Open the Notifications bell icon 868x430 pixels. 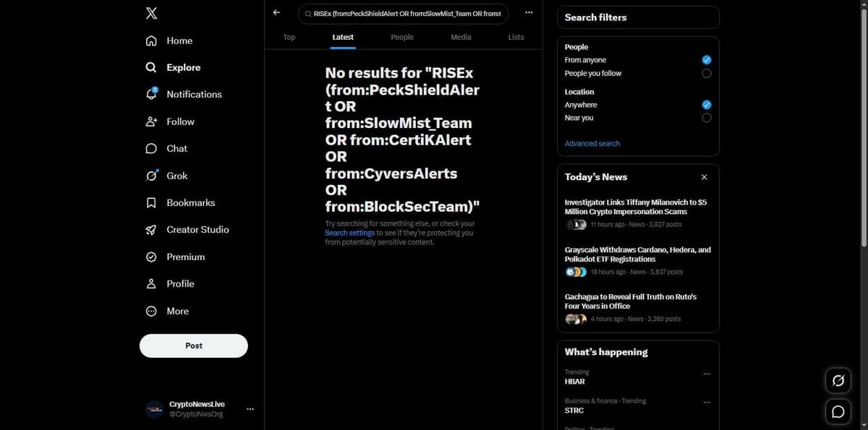coord(152,94)
